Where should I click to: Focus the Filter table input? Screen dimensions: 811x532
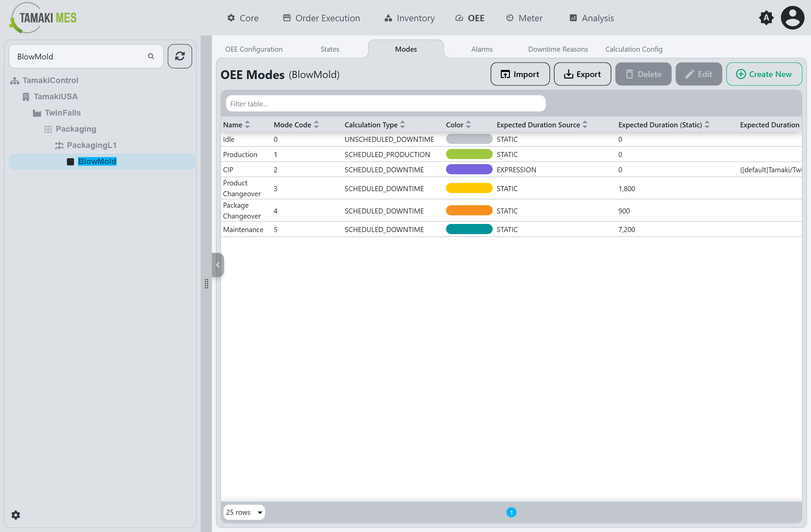pyautogui.click(x=386, y=104)
